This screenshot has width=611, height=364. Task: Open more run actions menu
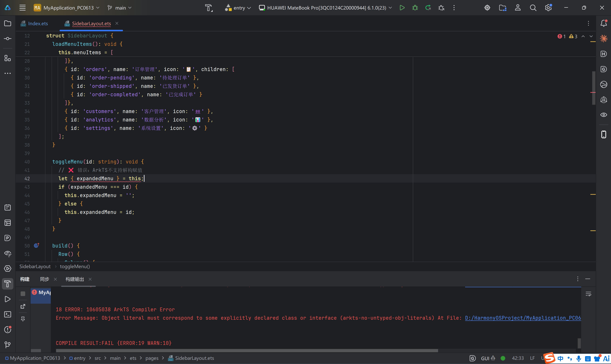click(x=454, y=8)
